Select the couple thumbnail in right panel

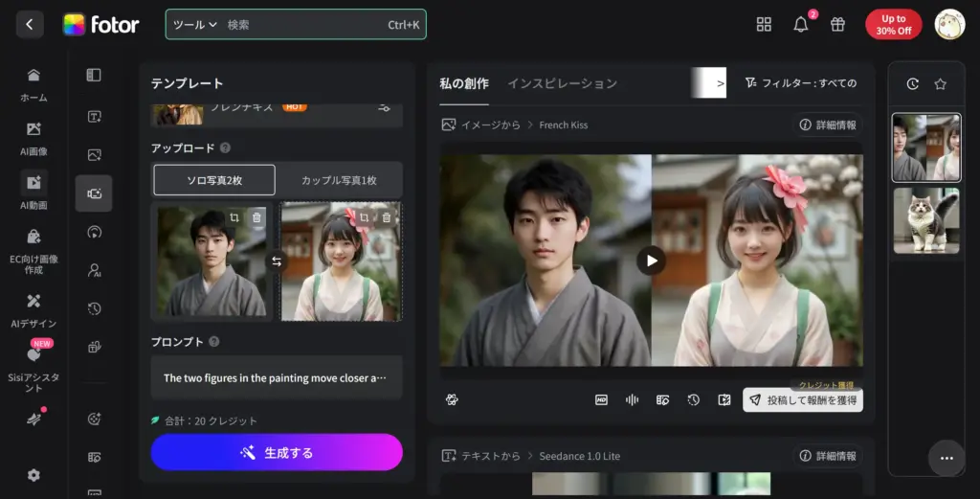tap(926, 147)
